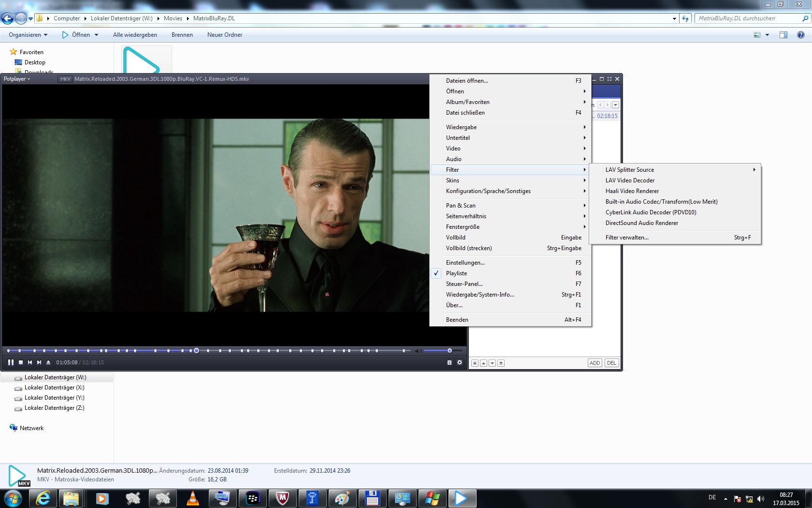Open the Video submenu
Viewport: 812px width, 508px height.
(x=510, y=149)
